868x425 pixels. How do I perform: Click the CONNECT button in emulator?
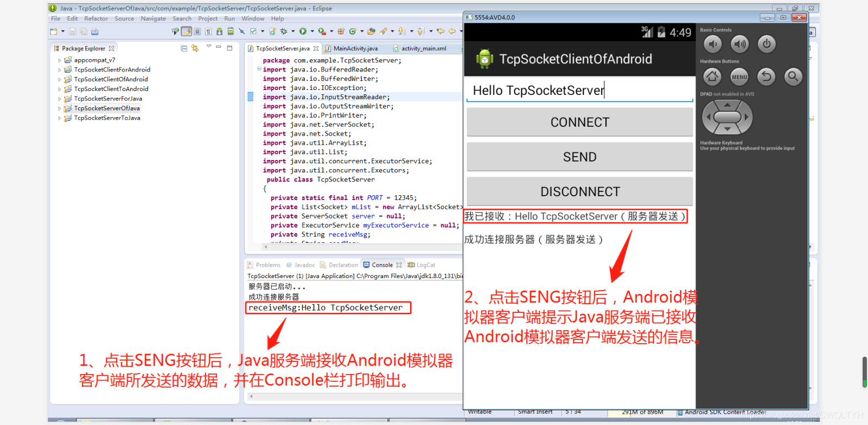point(580,122)
